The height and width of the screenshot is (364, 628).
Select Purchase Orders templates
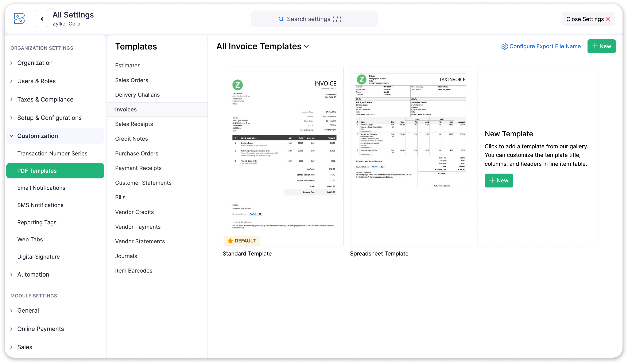137,153
